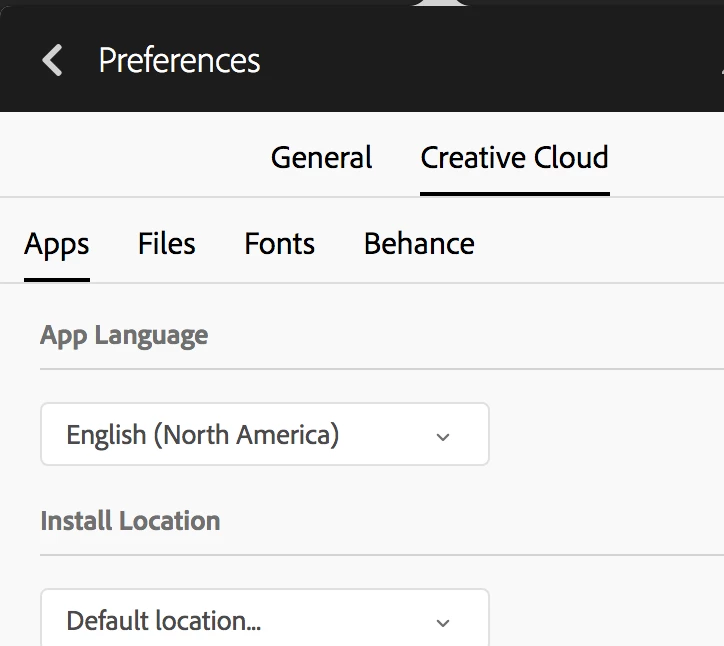Select the Creative Cloud tab
Screen dimensions: 724x646
coord(514,158)
